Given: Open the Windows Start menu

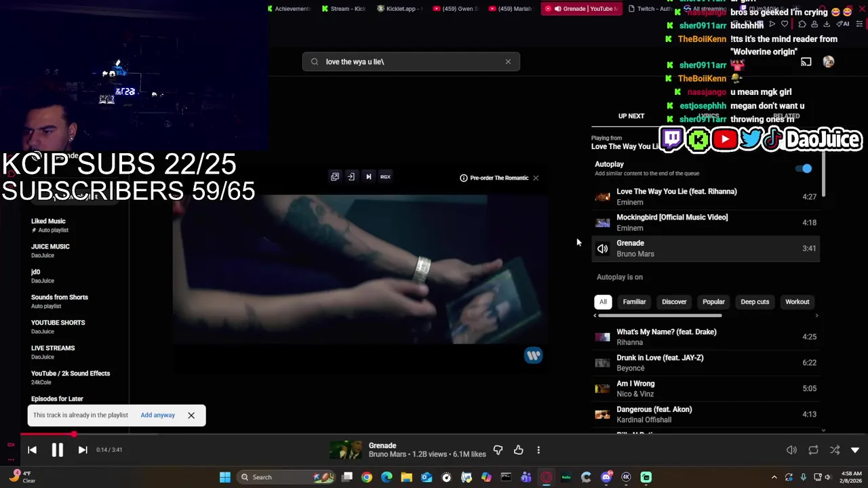Looking at the screenshot, I should [225, 477].
